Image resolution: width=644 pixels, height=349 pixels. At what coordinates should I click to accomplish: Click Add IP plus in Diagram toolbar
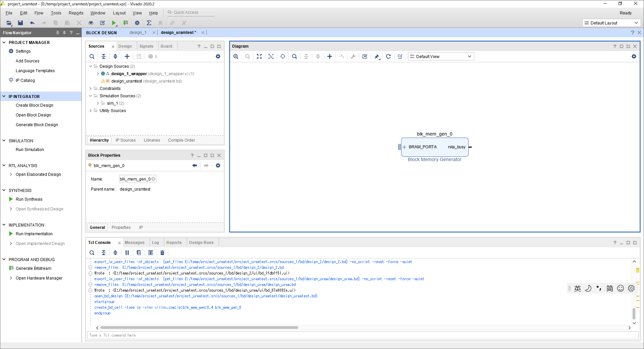coord(330,56)
